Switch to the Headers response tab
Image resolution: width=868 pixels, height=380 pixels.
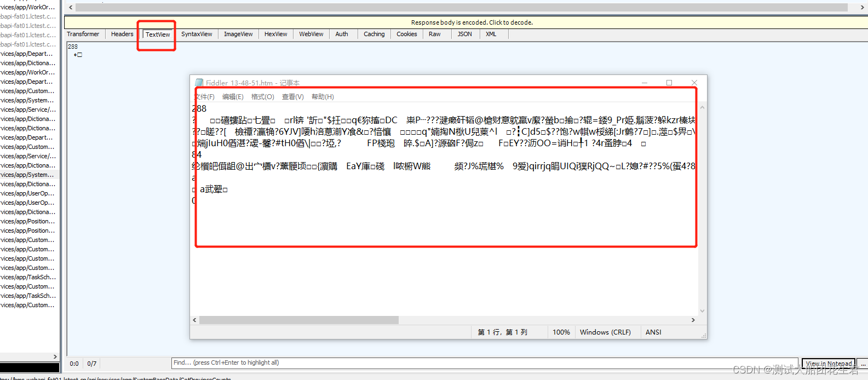122,34
